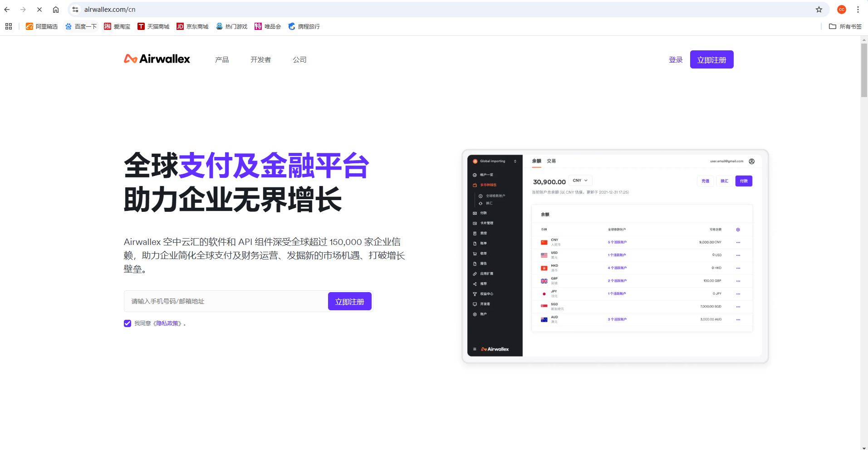Open the 百度一下 bookmark
This screenshot has height=450, width=868.
(81, 26)
